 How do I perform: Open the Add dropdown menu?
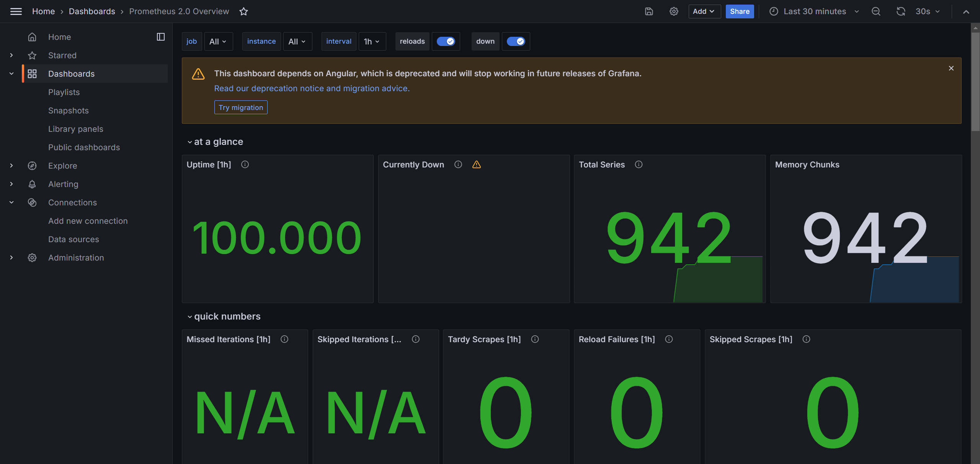click(704, 11)
